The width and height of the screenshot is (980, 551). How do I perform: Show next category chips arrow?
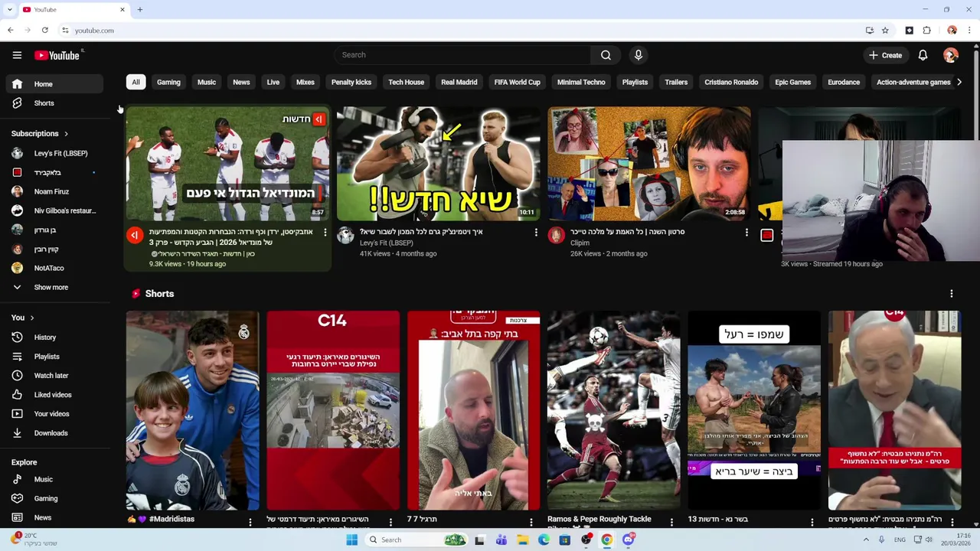coord(959,82)
